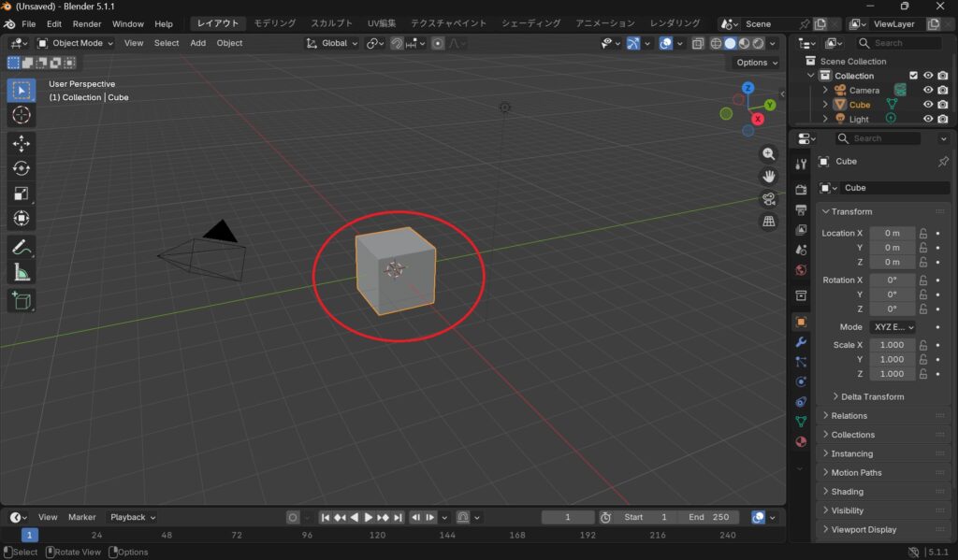958x560 pixels.
Task: Toggle the Location X lock
Action: click(x=923, y=234)
